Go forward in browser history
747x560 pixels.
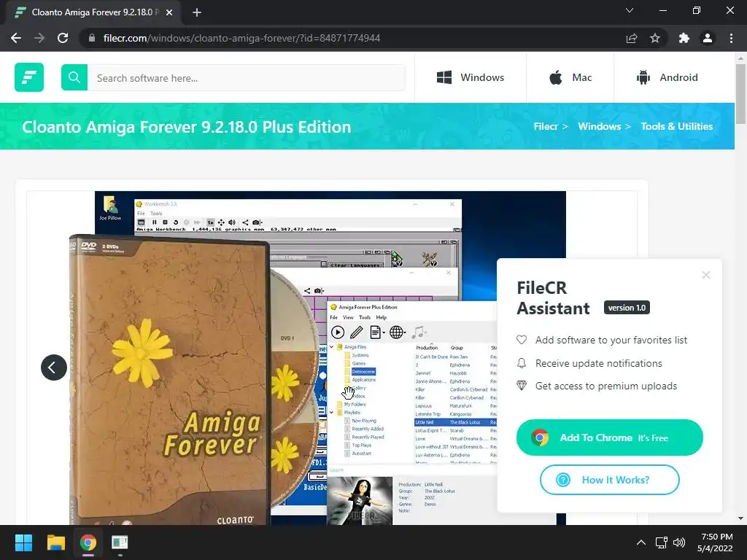click(x=39, y=38)
